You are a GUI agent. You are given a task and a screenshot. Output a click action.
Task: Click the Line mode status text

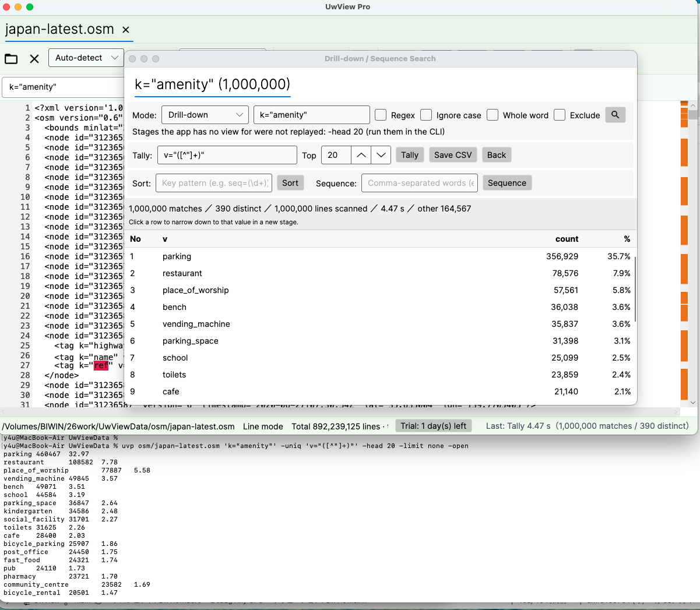(263, 426)
